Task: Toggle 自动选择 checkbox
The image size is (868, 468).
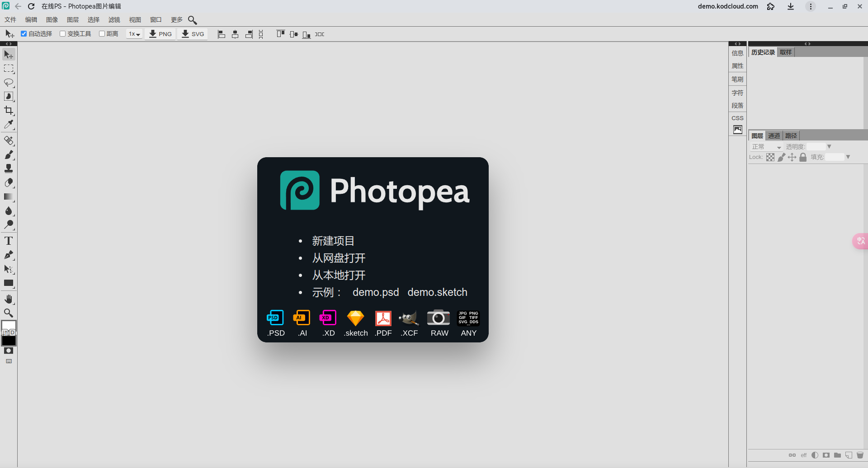Action: [x=24, y=34]
